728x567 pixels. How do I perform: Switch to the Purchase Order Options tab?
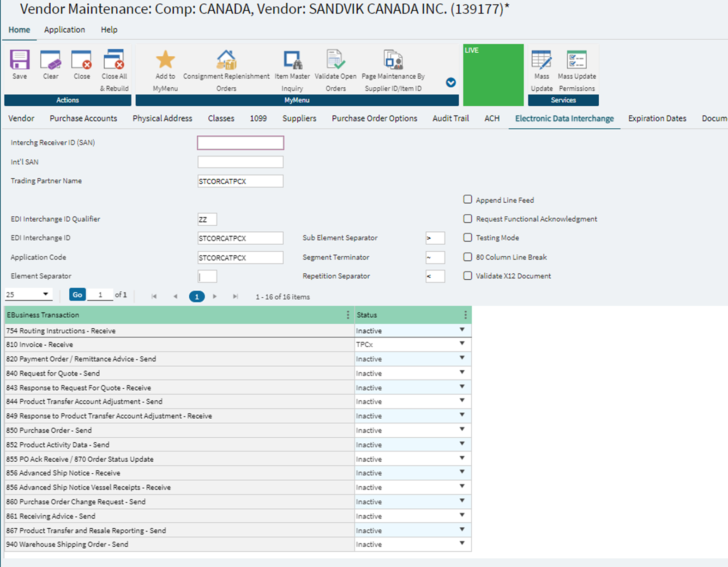[374, 118]
